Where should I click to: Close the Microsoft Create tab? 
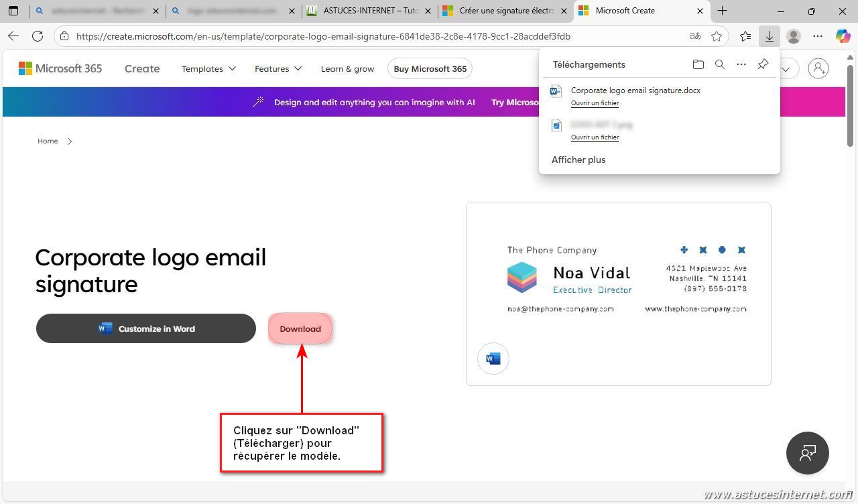pos(700,11)
